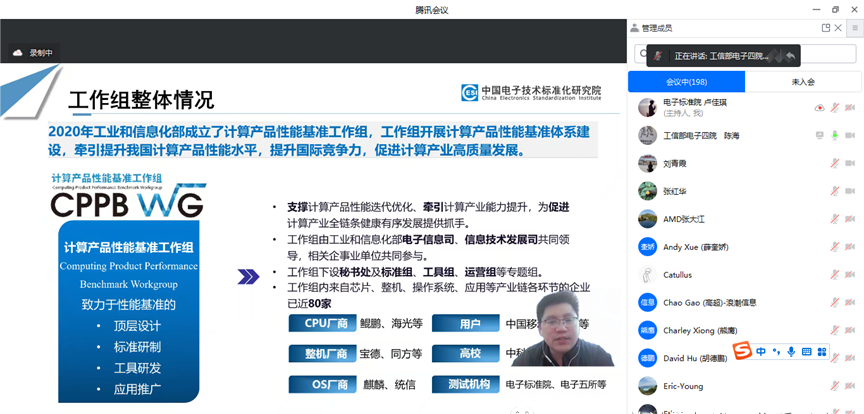
Task: Click the screen sharing icon for 陈海
Action: (819, 135)
